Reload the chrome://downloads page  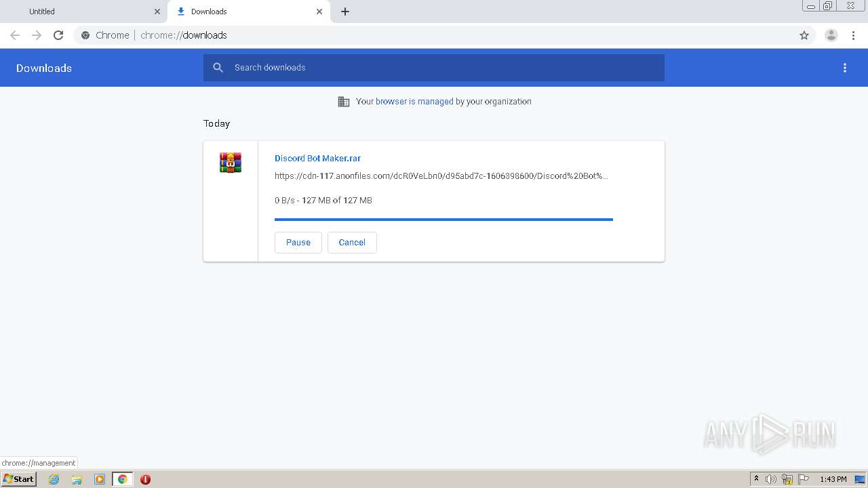(x=58, y=35)
